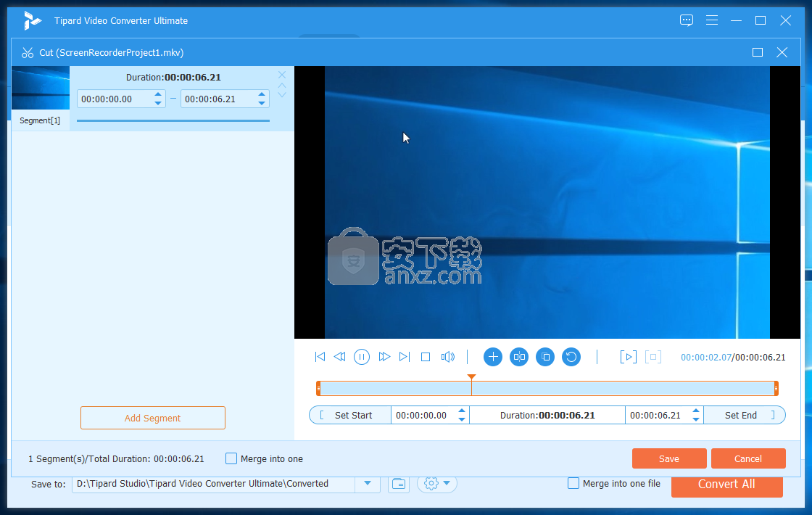Click the Tipard app logo
This screenshot has width=812, height=515.
pyautogui.click(x=32, y=21)
